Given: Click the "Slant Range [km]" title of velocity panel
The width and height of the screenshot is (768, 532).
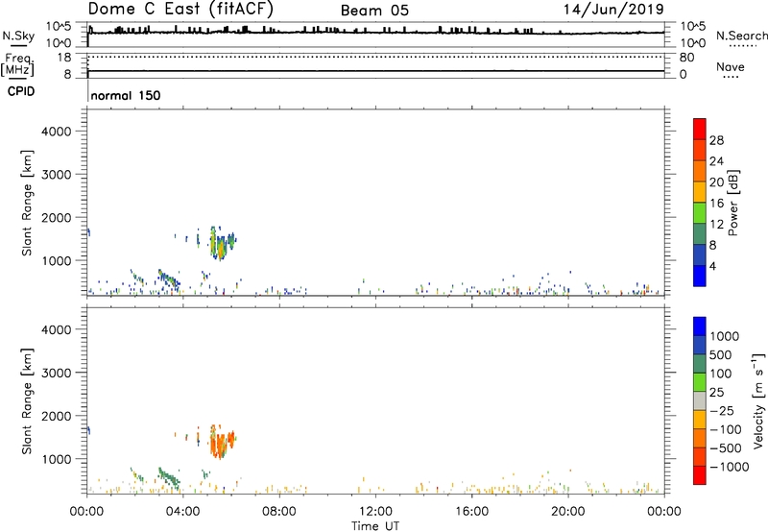Looking at the screenshot, I should coord(27,401).
